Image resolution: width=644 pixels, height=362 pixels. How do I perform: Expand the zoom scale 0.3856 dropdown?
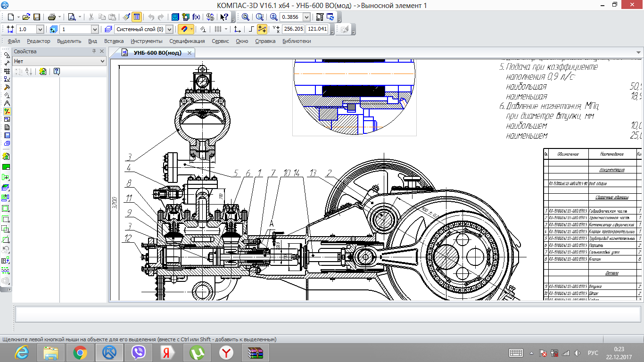(x=307, y=17)
